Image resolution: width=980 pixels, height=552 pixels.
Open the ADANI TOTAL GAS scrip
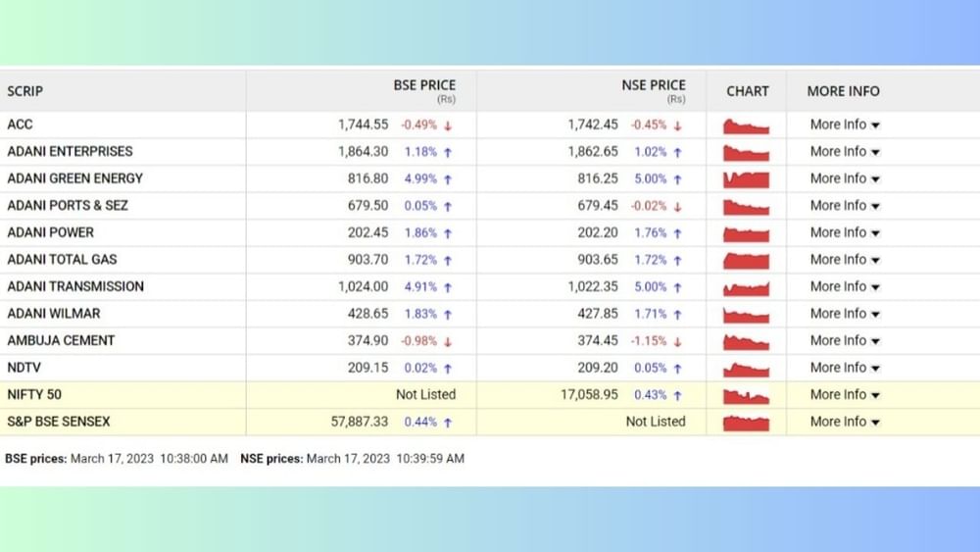[62, 260]
